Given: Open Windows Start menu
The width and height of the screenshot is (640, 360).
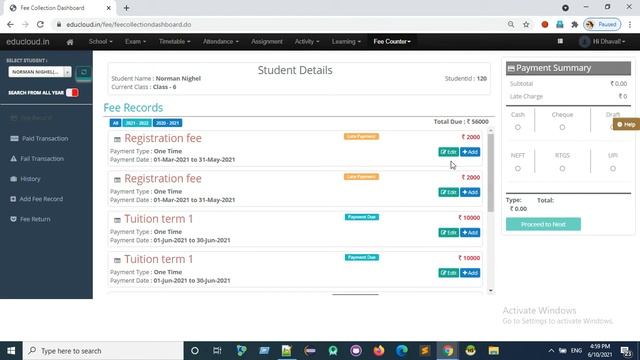Looking at the screenshot, I should pyautogui.click(x=11, y=351).
